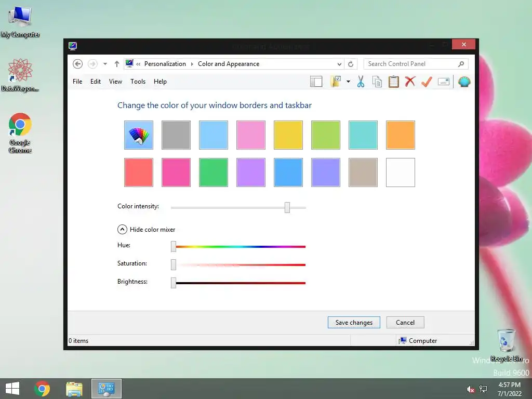Click the Brightness slider handle
This screenshot has height=399, width=532.
pos(174,283)
